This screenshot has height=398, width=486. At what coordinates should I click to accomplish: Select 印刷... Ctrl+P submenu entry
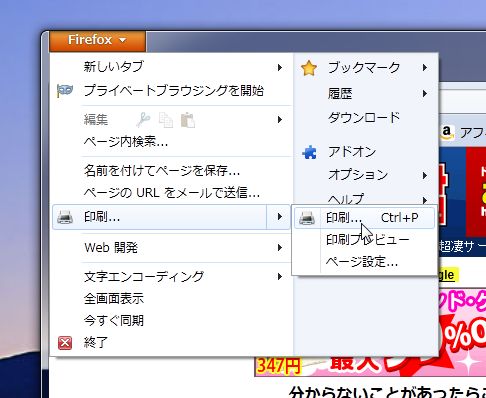pyautogui.click(x=364, y=218)
